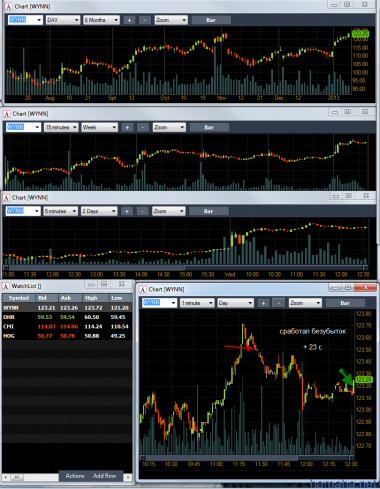This screenshot has height=489, width=380.
Task: Click the plus button in the 15 minutes chart
Action: click(127, 127)
